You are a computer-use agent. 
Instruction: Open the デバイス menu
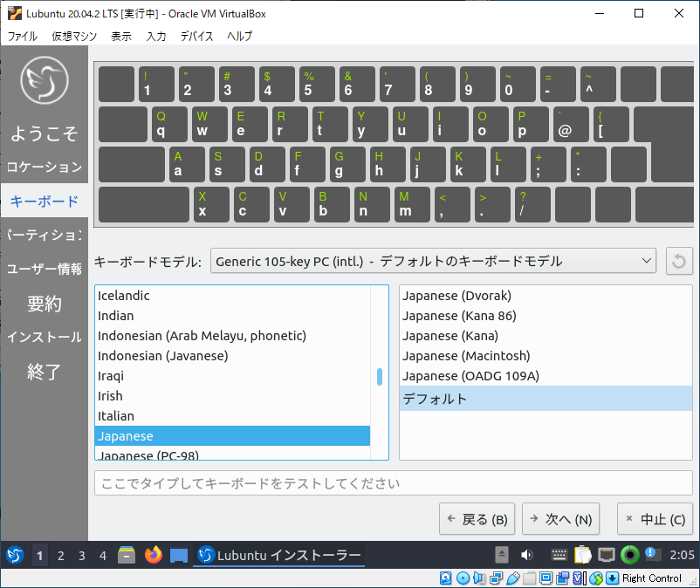click(x=197, y=36)
